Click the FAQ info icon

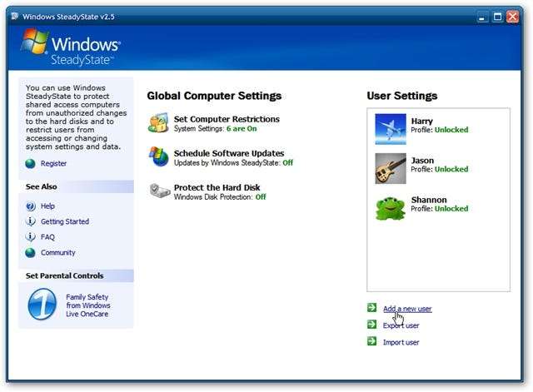coord(30,236)
